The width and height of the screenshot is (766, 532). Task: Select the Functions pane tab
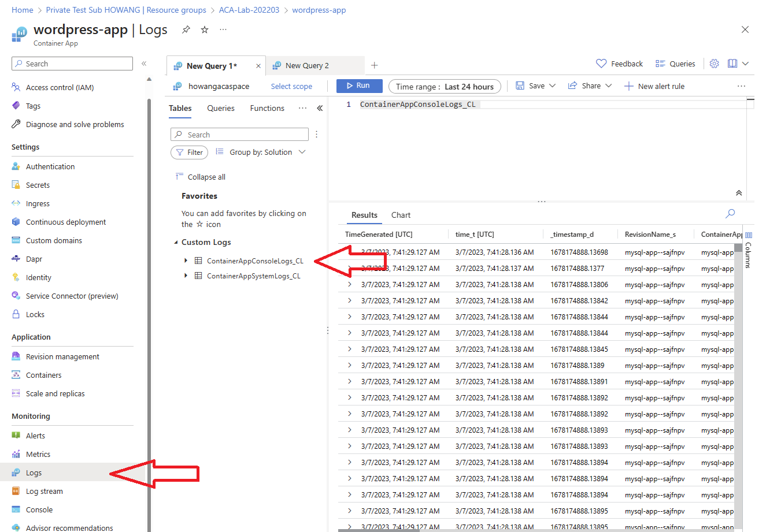click(267, 108)
